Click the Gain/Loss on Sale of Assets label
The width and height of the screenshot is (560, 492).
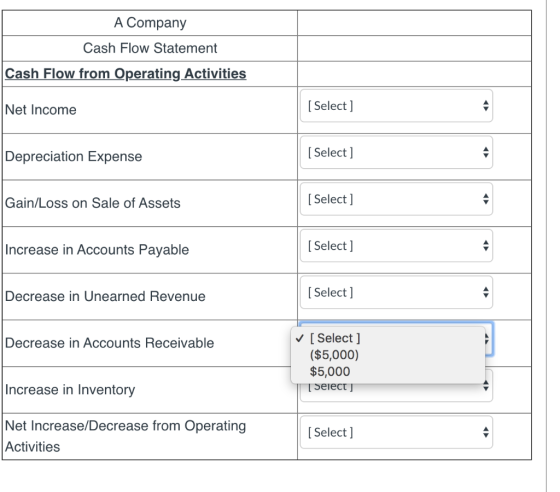(x=93, y=203)
